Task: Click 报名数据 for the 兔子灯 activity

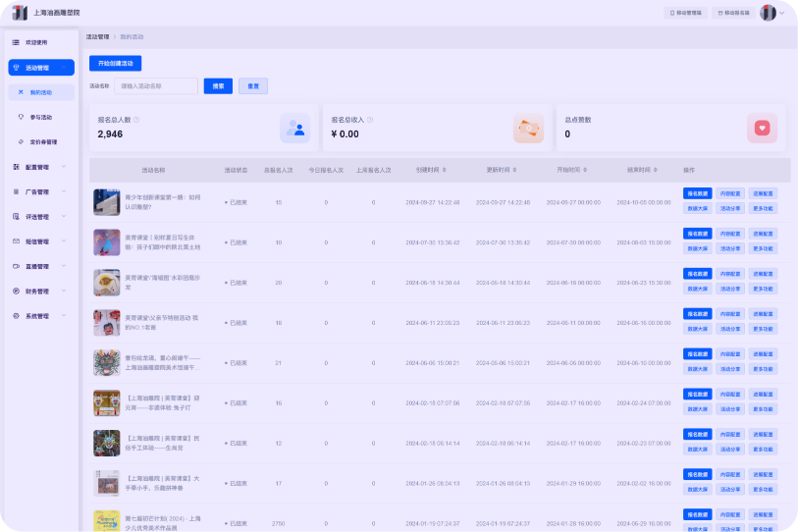Action: click(698, 394)
